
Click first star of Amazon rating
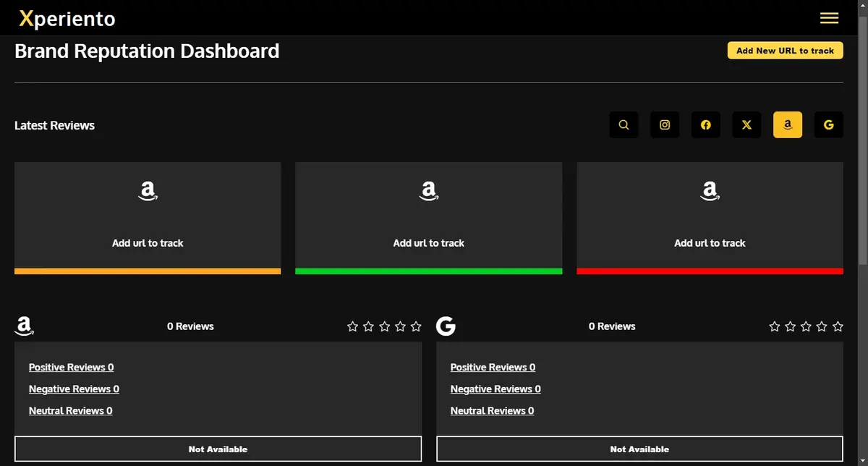(352, 326)
